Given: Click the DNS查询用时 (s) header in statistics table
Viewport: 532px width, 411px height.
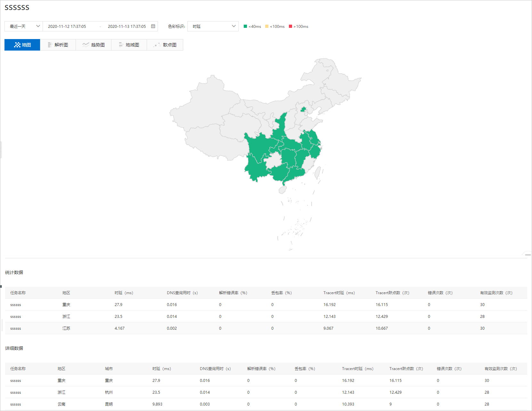Looking at the screenshot, I should coord(182,293).
